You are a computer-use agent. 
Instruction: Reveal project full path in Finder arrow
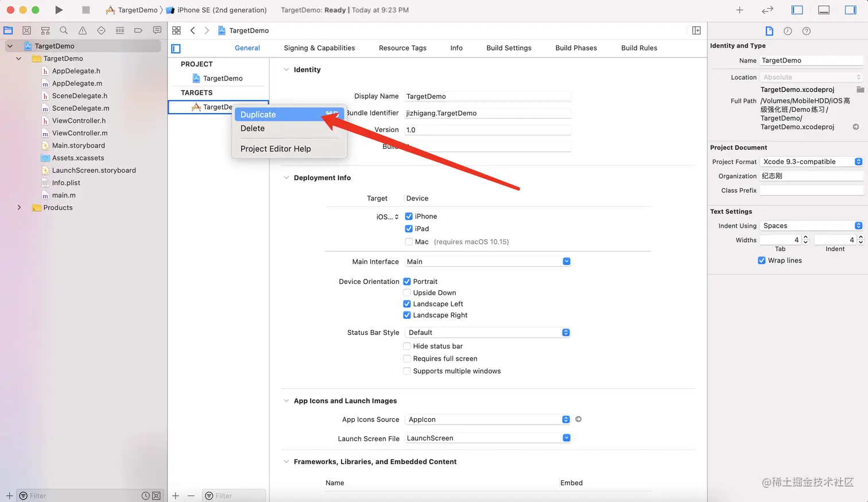pos(855,127)
